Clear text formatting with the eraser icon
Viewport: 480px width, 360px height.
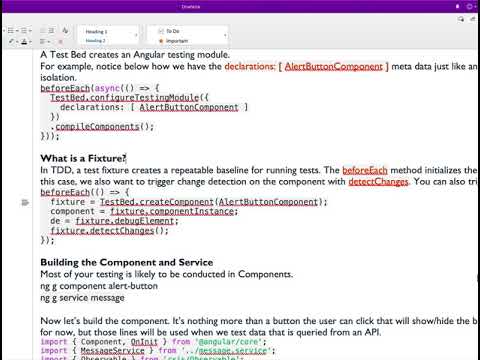pyautogui.click(x=65, y=31)
